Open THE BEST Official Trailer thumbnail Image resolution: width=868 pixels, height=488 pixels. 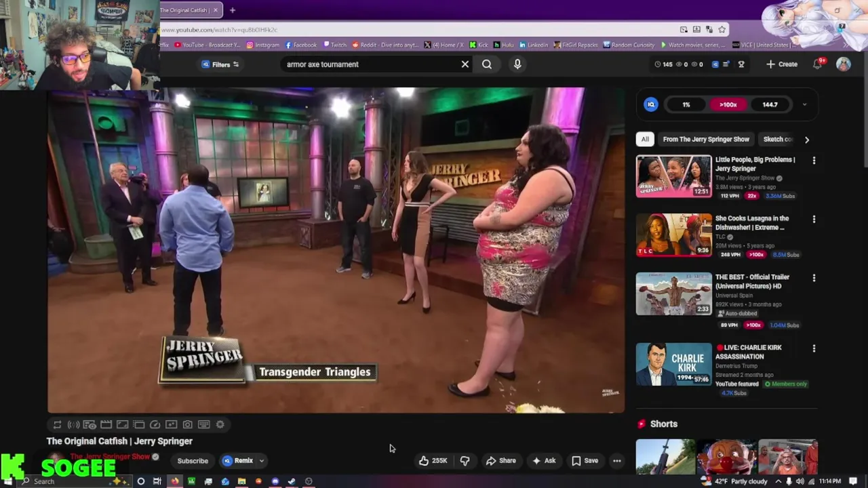coord(673,294)
